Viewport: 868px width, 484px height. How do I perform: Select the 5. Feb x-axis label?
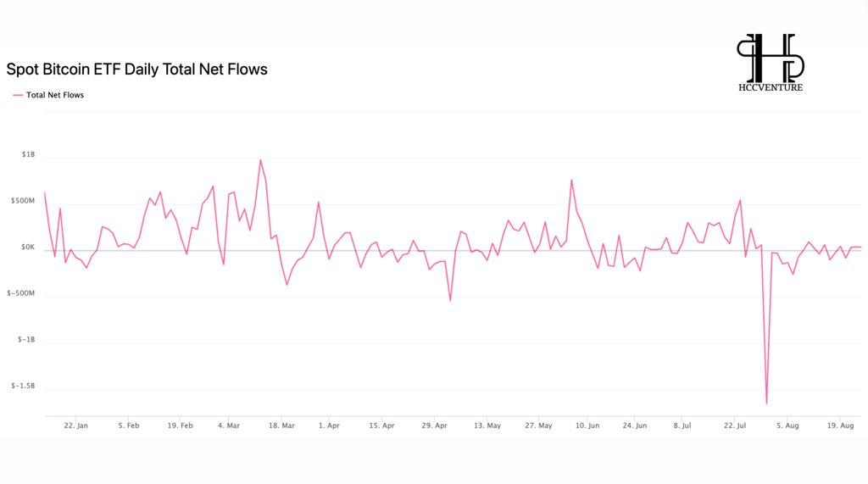[129, 426]
